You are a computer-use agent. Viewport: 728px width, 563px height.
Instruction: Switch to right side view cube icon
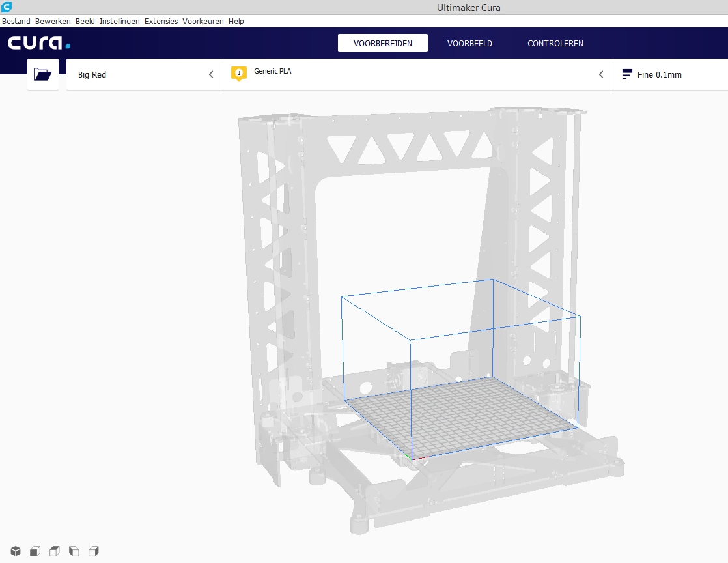click(x=93, y=551)
